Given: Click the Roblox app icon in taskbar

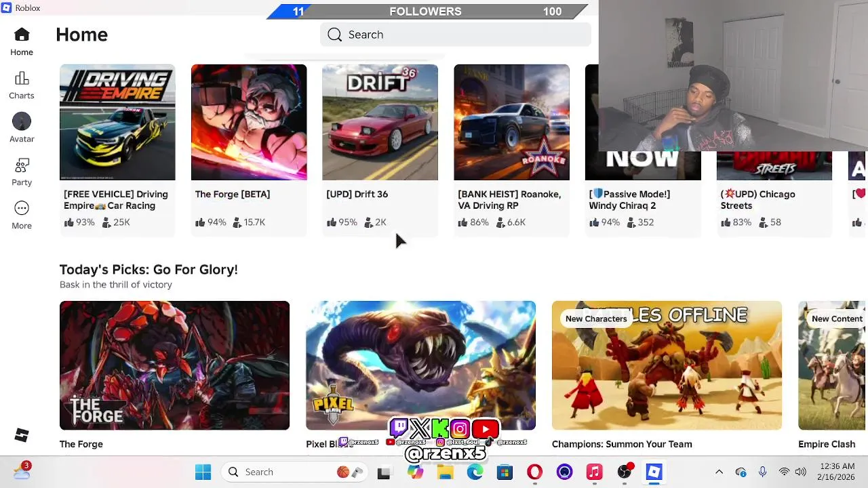Looking at the screenshot, I should (x=654, y=472).
